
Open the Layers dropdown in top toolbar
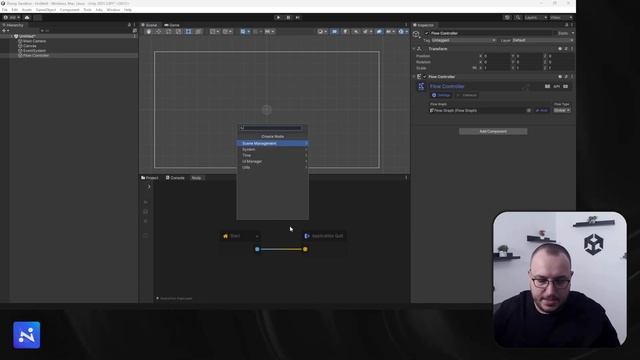click(536, 18)
